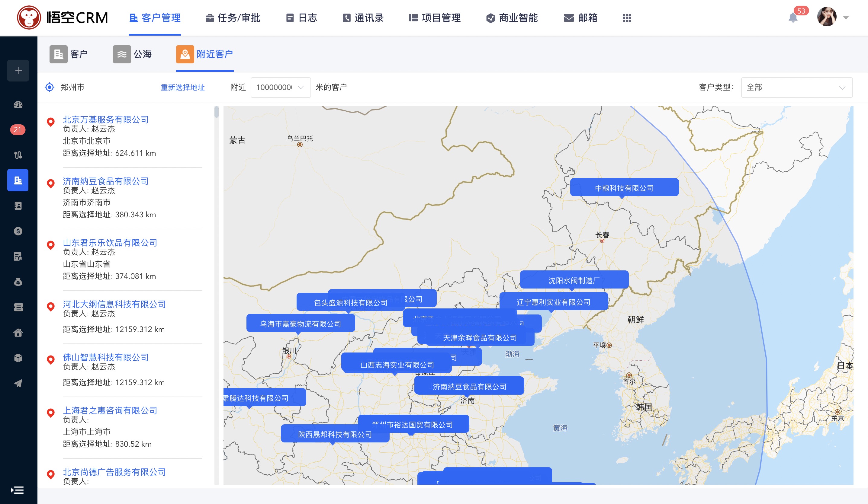Expand the user avatar dropdown arrow

coord(846,18)
